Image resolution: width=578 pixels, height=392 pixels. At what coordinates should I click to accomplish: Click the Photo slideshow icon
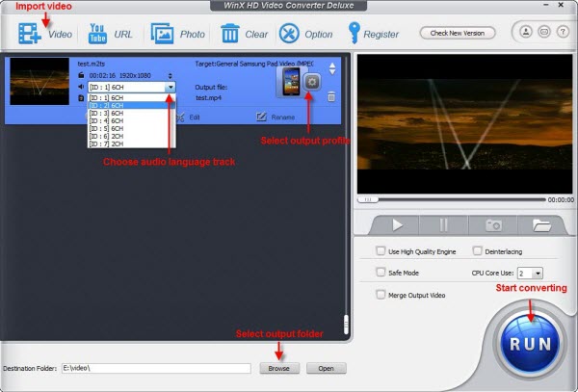162,34
